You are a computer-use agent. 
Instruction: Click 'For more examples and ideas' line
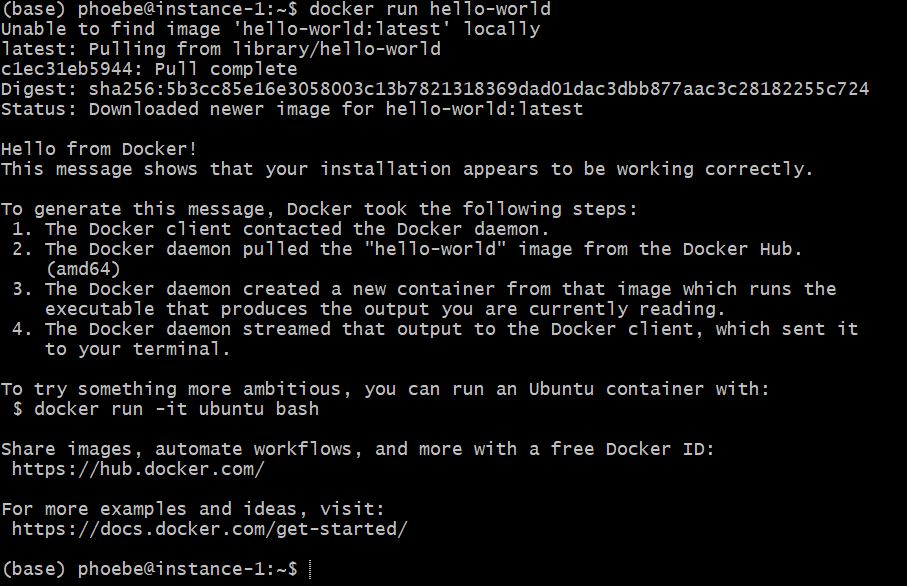click(193, 509)
